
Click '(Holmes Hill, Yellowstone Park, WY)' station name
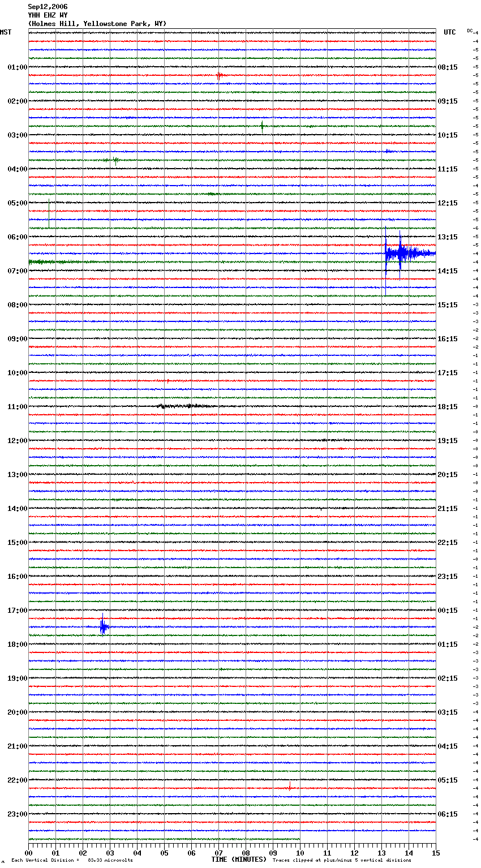pyautogui.click(x=97, y=24)
